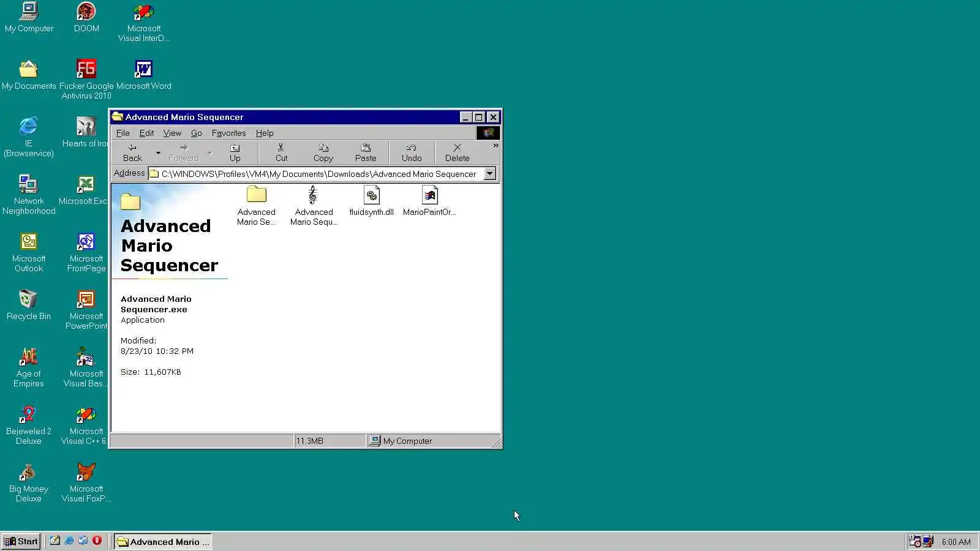Select the Microsoft Word desktop shortcut

coord(144,75)
